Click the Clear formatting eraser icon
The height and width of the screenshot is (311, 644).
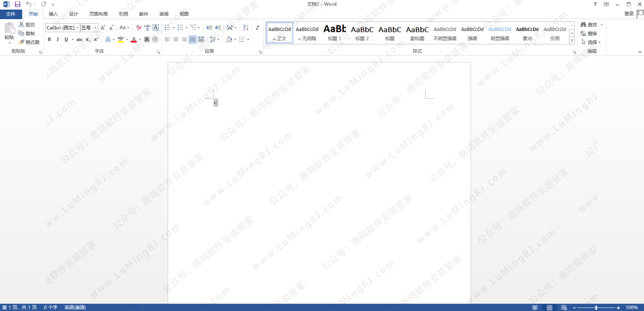(x=139, y=27)
